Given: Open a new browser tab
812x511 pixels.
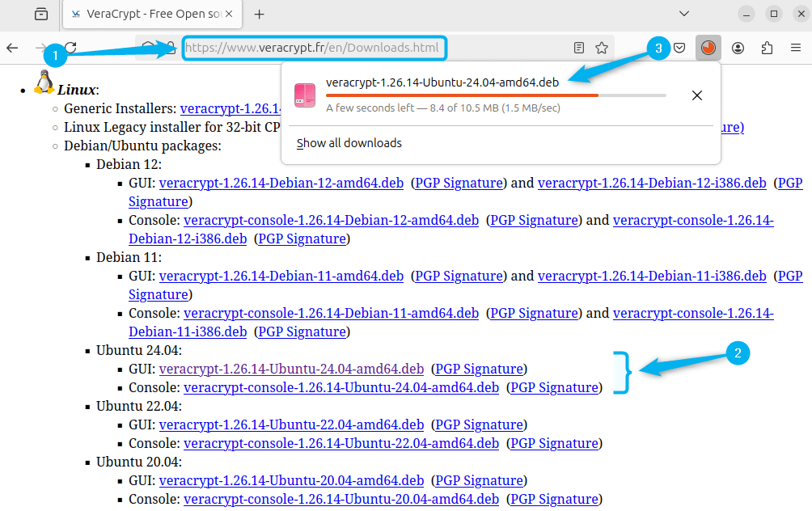Looking at the screenshot, I should click(258, 14).
